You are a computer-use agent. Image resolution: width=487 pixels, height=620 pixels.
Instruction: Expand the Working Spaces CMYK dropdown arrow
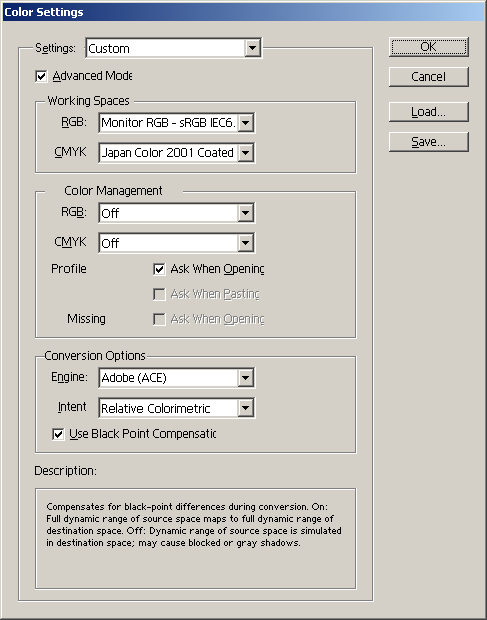pos(245,153)
